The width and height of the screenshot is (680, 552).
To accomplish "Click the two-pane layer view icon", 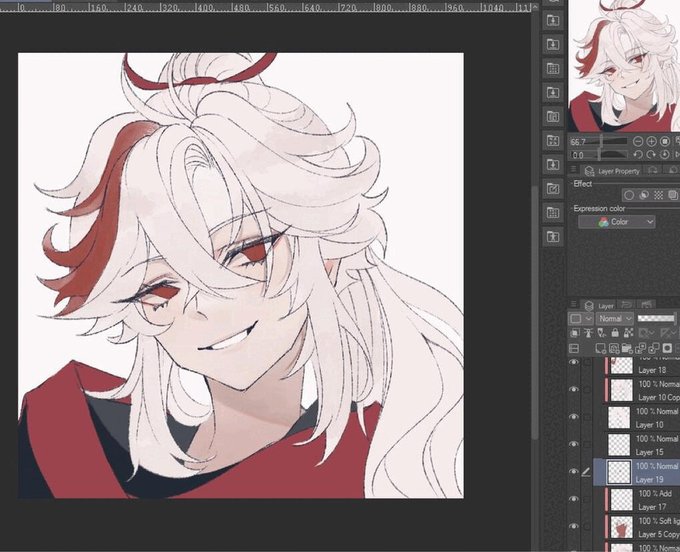I will coord(574,348).
